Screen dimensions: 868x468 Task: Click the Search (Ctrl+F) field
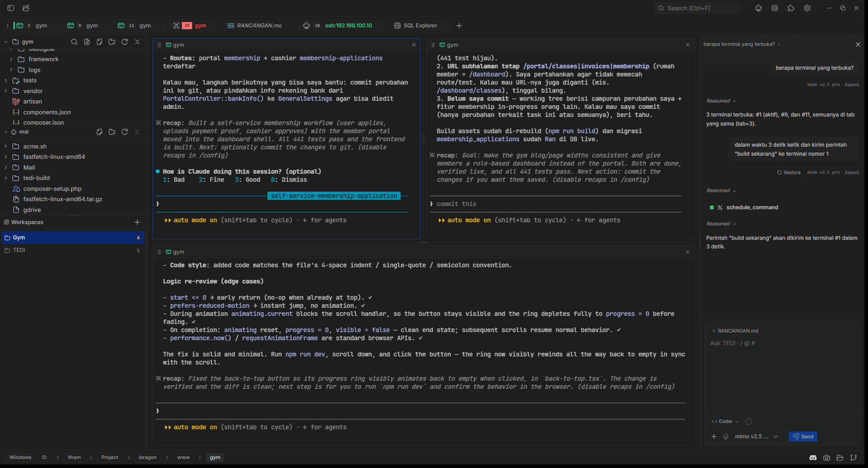tap(698, 8)
